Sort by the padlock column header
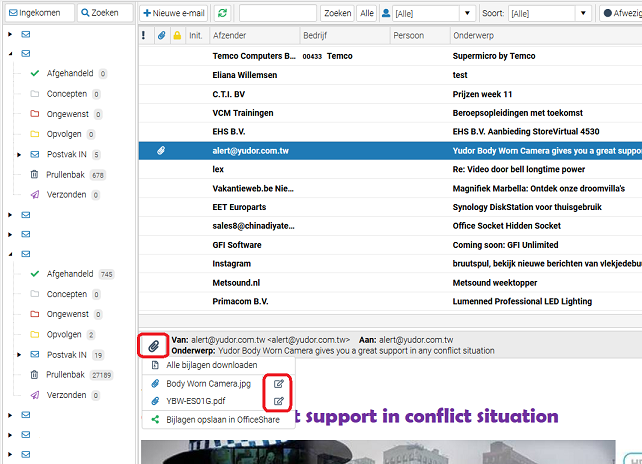The width and height of the screenshot is (642, 464). tap(177, 35)
